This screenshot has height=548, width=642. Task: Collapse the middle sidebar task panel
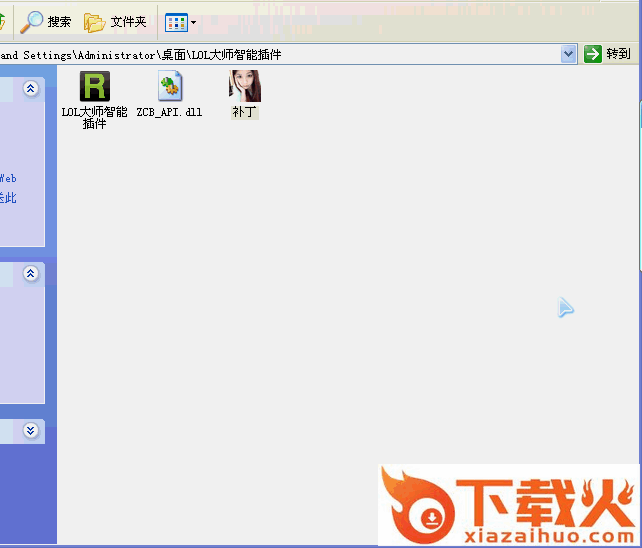31,273
